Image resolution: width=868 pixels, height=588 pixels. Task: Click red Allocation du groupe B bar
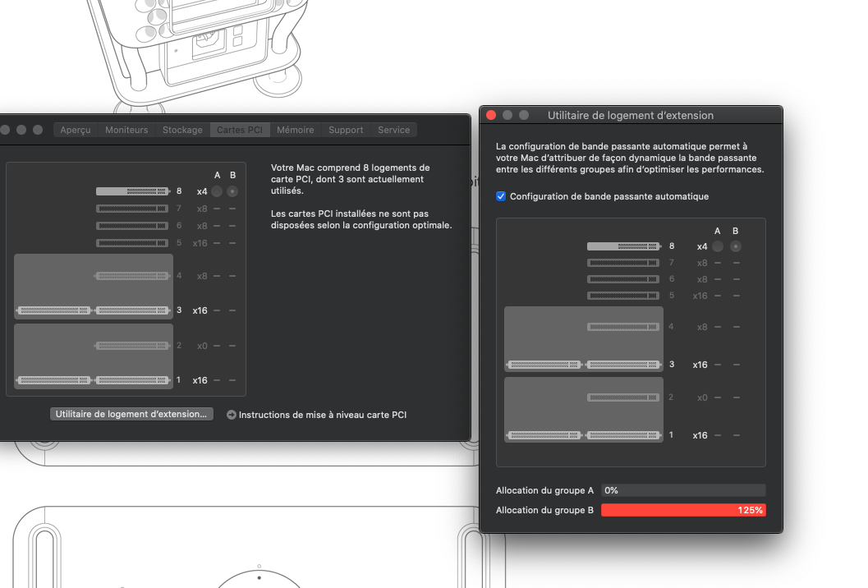[683, 510]
